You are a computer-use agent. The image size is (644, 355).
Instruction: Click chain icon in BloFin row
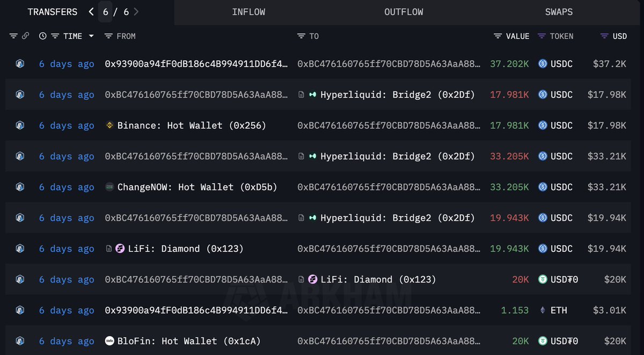pos(20,341)
